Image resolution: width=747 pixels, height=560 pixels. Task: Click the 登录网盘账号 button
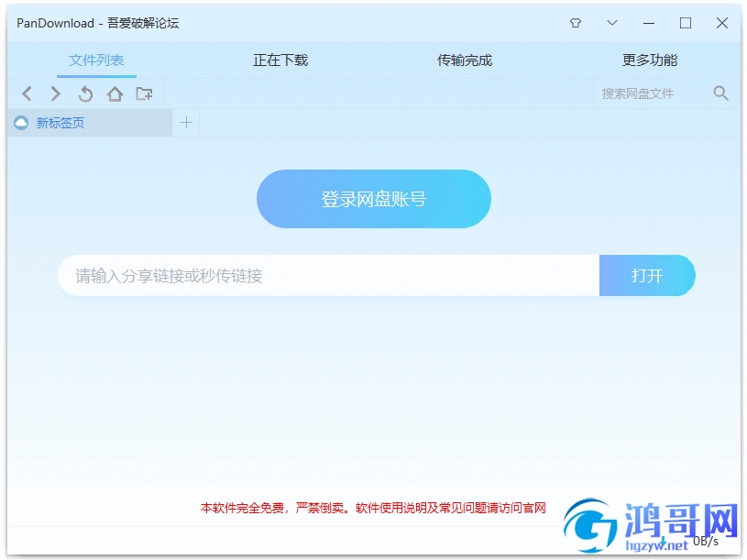374,199
